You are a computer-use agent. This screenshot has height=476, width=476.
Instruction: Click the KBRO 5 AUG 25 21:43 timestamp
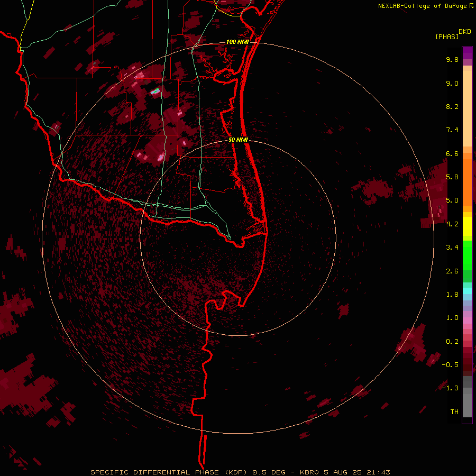(x=344, y=472)
